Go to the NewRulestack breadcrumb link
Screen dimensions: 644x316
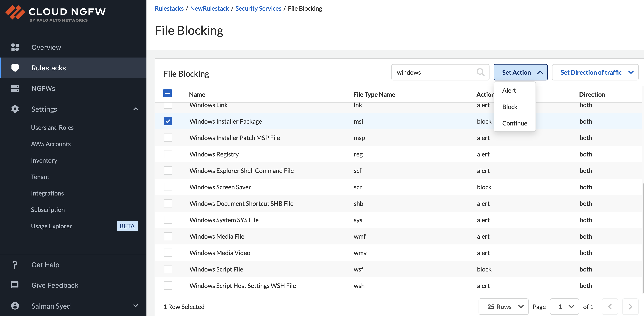(x=209, y=9)
